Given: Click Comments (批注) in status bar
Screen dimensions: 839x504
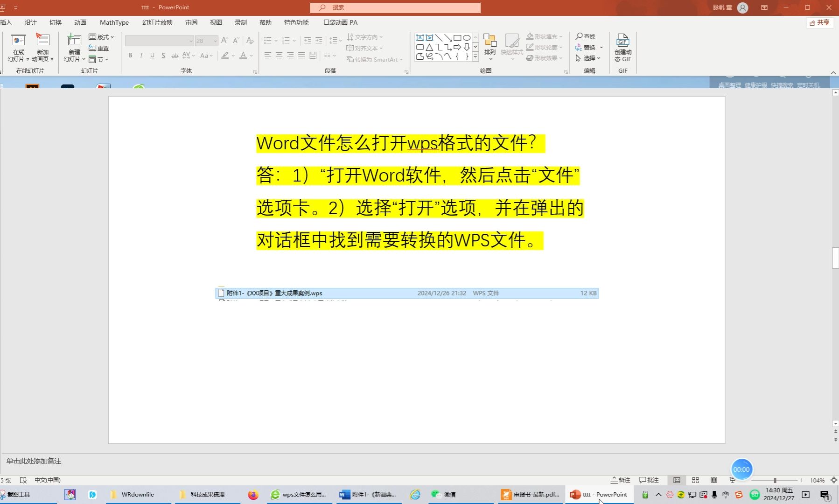Looking at the screenshot, I should [x=649, y=480].
